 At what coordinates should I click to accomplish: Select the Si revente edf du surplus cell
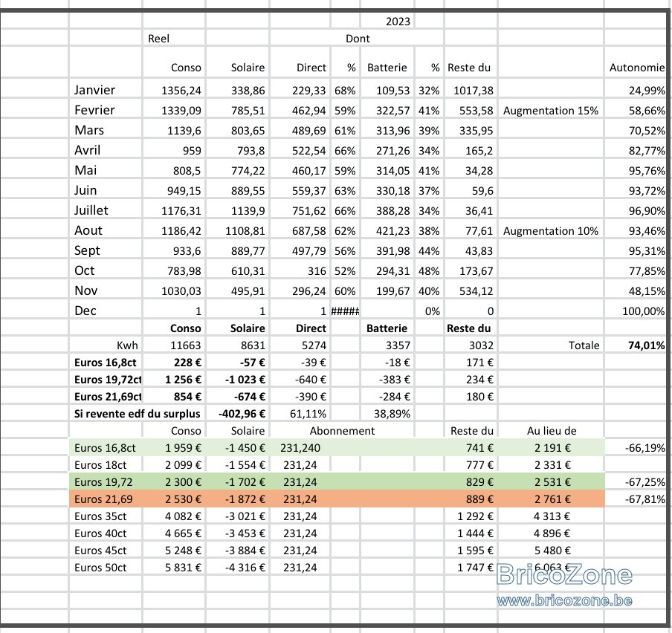point(137,414)
